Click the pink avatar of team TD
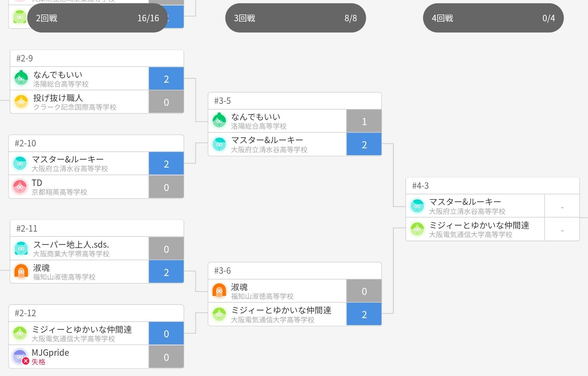This screenshot has height=376, width=588. 20,187
